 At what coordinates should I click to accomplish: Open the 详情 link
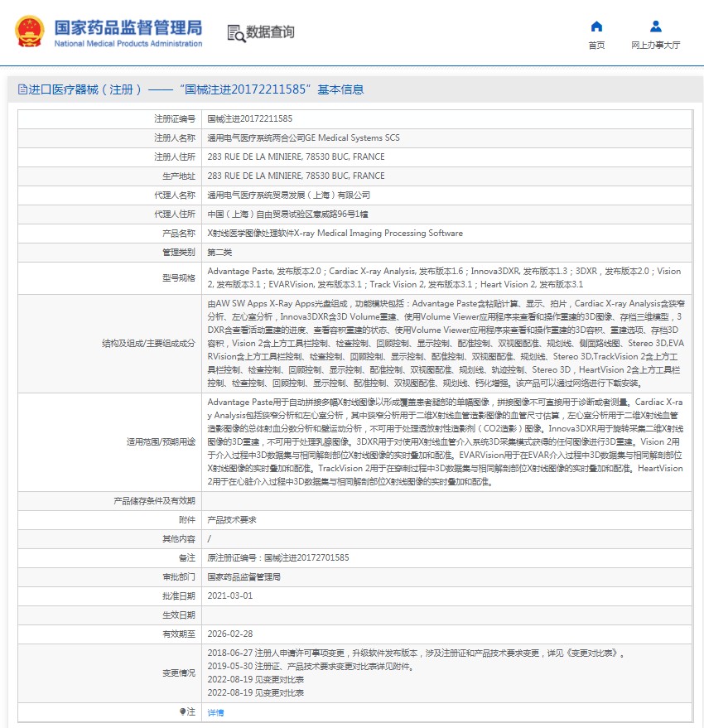(215, 713)
